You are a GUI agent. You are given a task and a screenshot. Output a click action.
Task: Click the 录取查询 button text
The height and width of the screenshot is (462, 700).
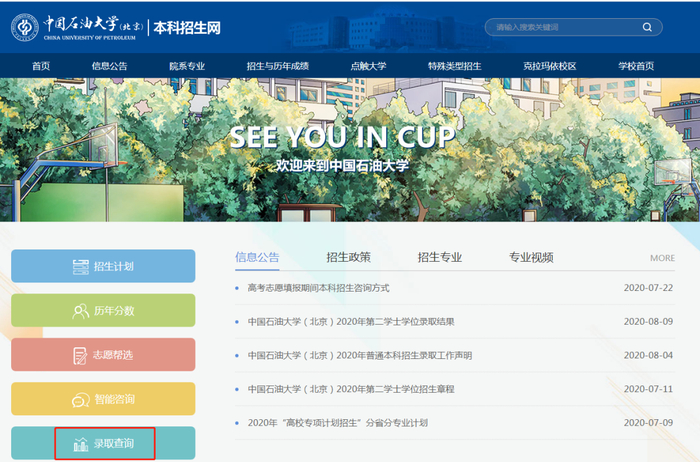[114, 443]
